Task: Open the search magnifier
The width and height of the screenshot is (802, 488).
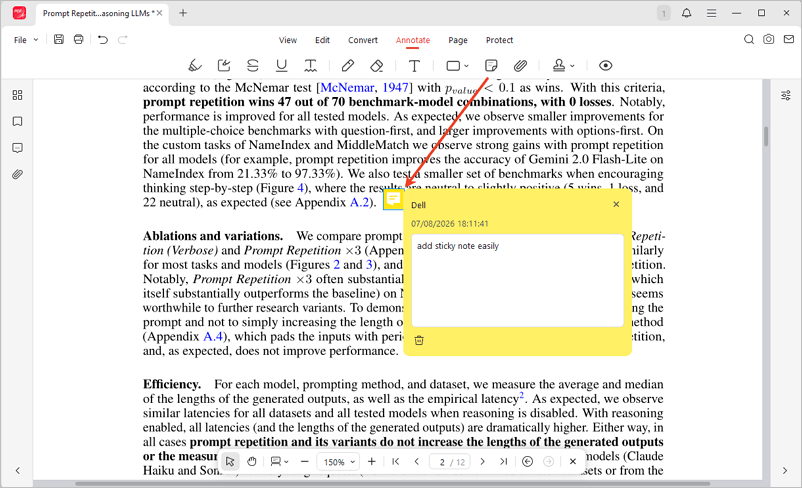Action: point(749,39)
